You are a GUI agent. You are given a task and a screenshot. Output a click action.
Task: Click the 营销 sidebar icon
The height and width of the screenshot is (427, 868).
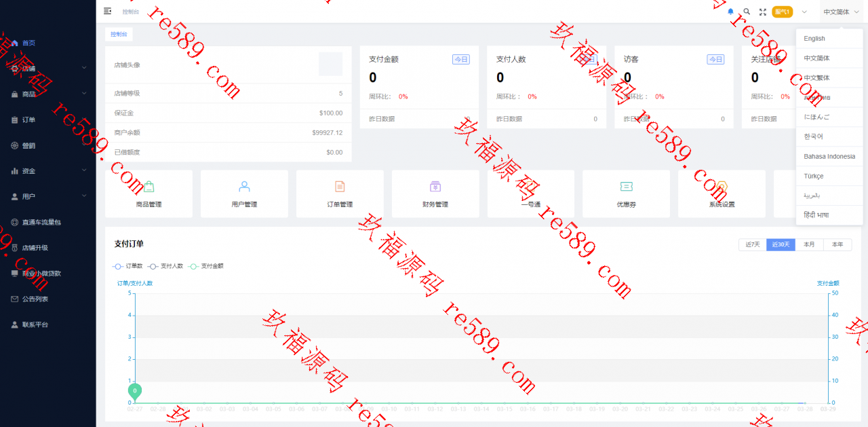pyautogui.click(x=15, y=145)
